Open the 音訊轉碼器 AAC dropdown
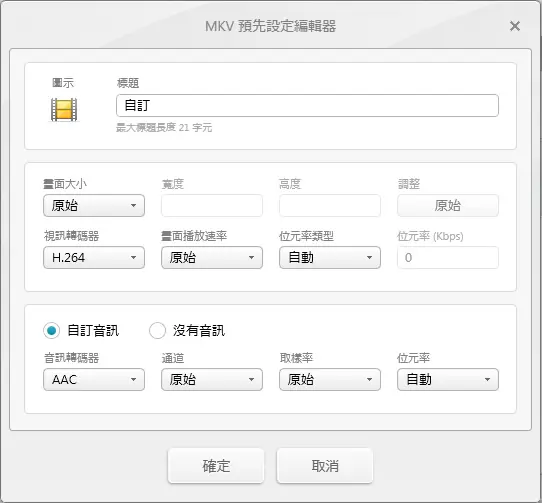542x503 pixels. [x=94, y=380]
